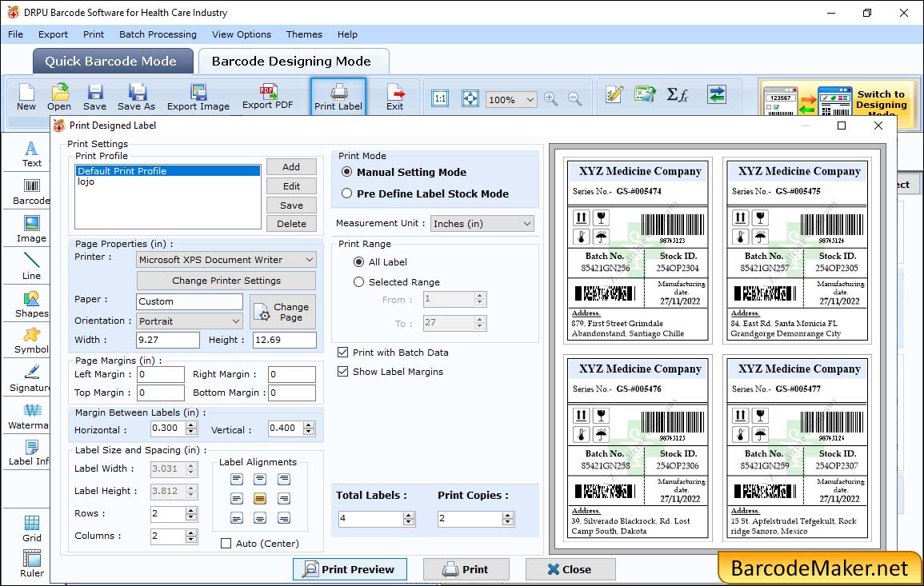Click the Edit profile button

(x=291, y=186)
